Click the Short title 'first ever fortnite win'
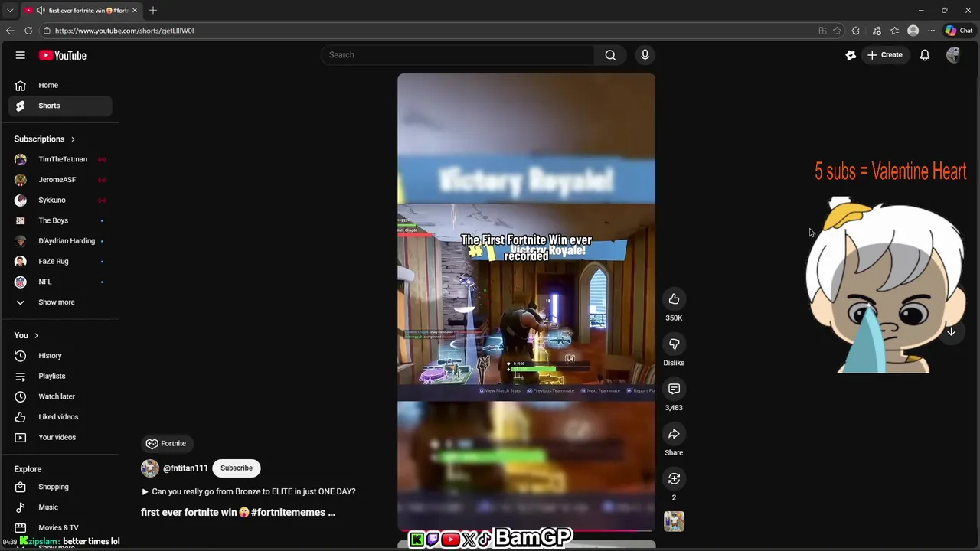 (x=238, y=513)
